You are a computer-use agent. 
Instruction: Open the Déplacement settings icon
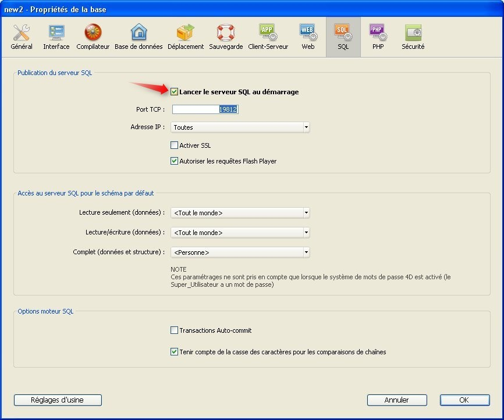pyautogui.click(x=186, y=33)
